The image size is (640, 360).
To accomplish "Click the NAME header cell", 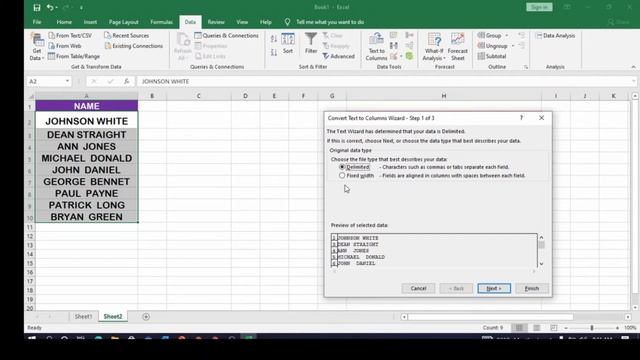I will click(87, 106).
